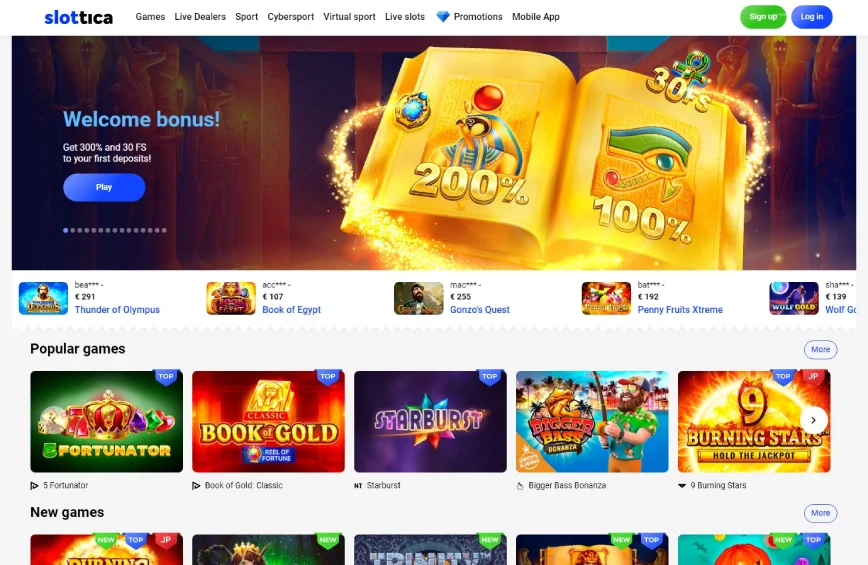Click the Penny Fruits Xtreme winner icon
This screenshot has width=868, height=565.
pos(606,298)
